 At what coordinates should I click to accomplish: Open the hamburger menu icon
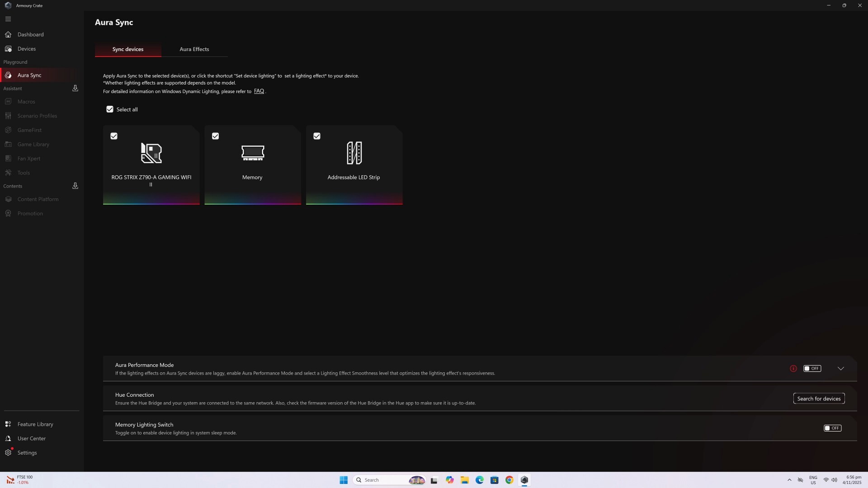point(8,19)
